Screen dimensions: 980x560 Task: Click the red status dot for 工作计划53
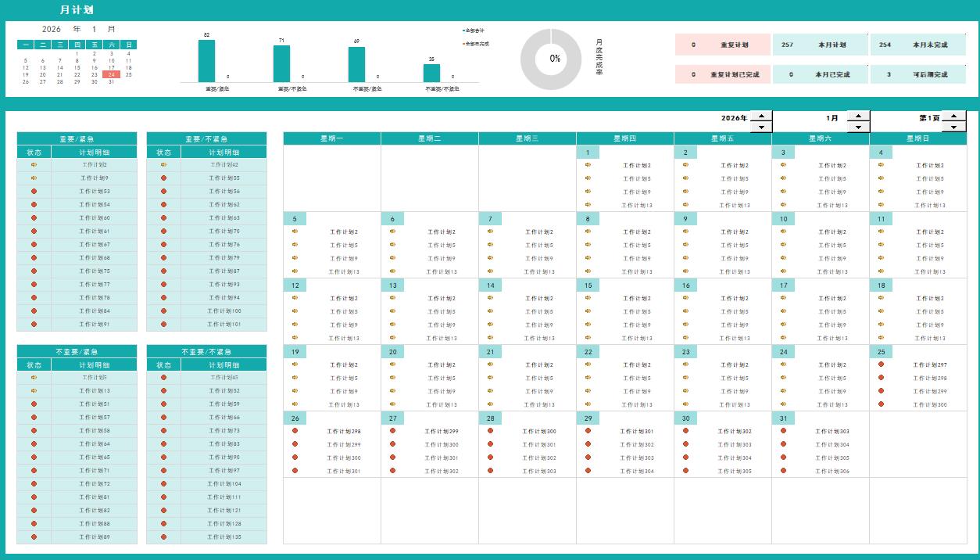34,192
